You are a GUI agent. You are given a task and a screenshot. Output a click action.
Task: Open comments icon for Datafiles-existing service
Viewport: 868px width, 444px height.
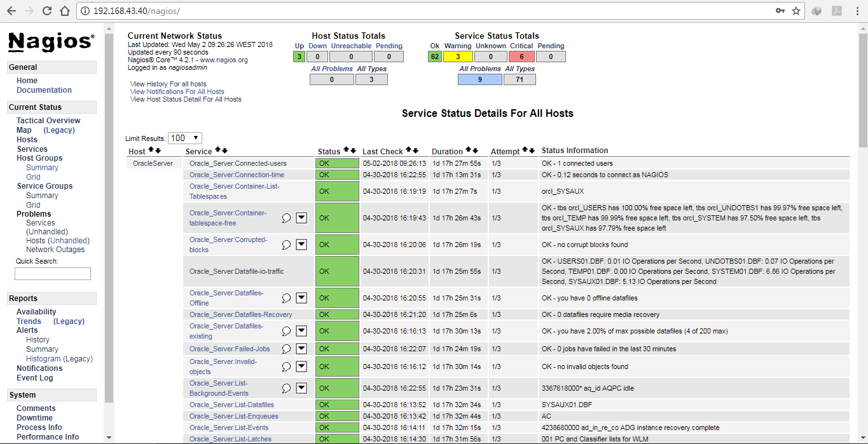click(x=286, y=331)
